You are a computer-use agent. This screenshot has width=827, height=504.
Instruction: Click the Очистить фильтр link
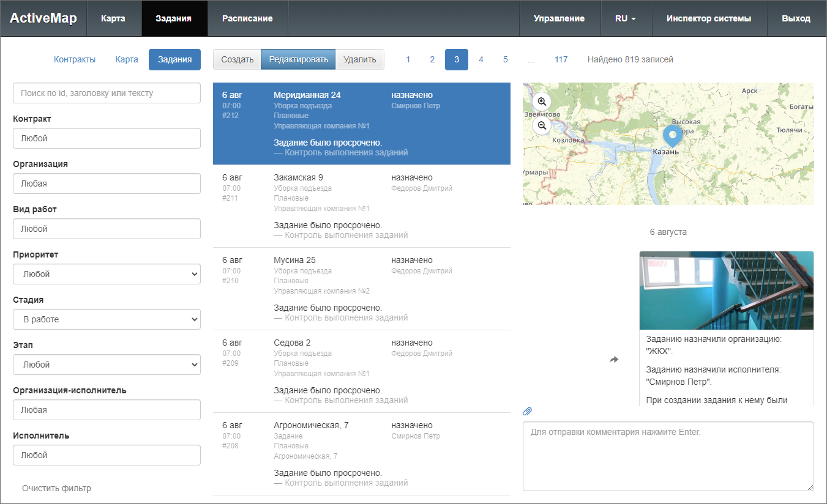[x=56, y=488]
